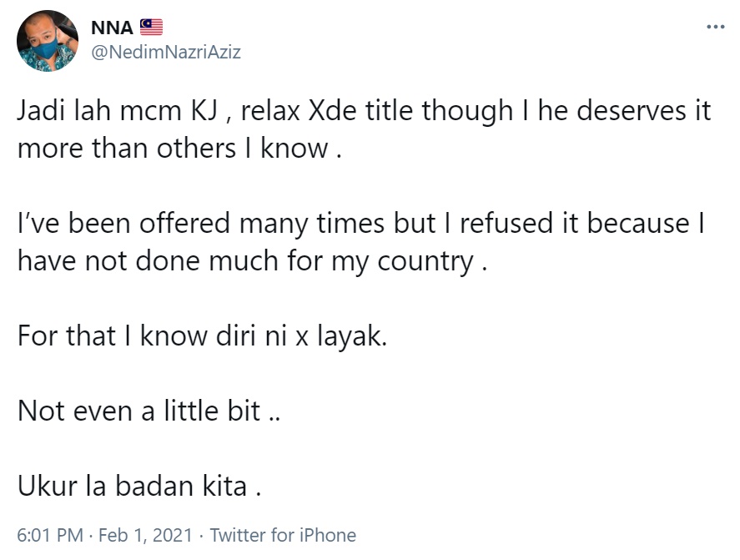Click the 6:01 PM timestamp
The image size is (740, 560).
click(50, 536)
